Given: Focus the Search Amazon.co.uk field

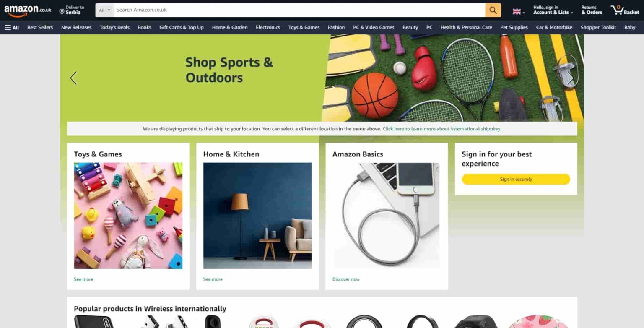Looking at the screenshot, I should coord(299,10).
